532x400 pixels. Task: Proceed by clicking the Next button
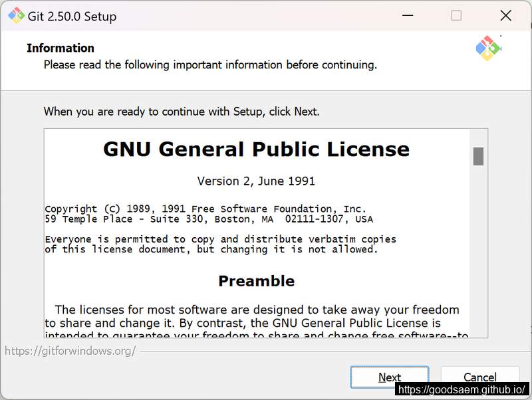coord(390,377)
